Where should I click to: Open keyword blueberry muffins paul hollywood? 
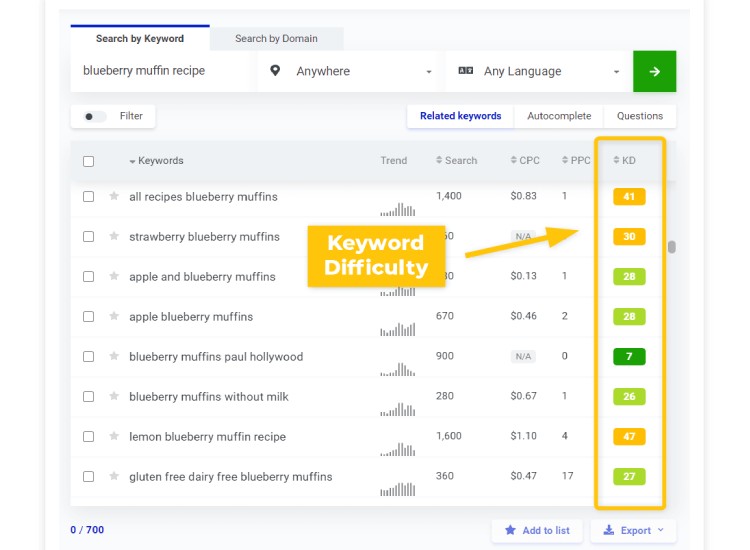tap(216, 357)
